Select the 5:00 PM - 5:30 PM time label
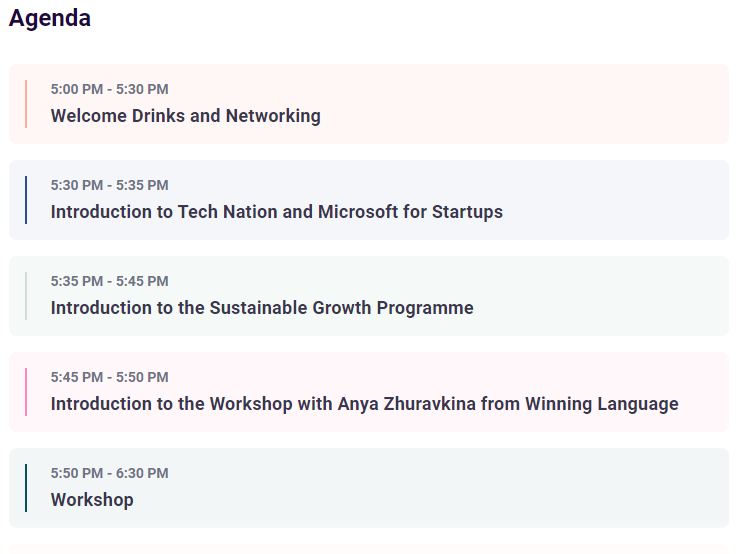Viewport: 738px width, 554px height. (109, 89)
